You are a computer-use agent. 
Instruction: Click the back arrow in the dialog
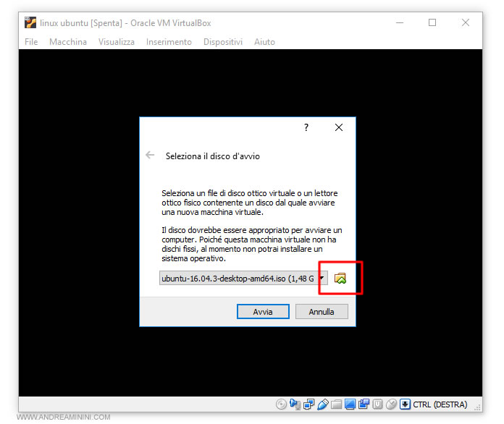150,155
